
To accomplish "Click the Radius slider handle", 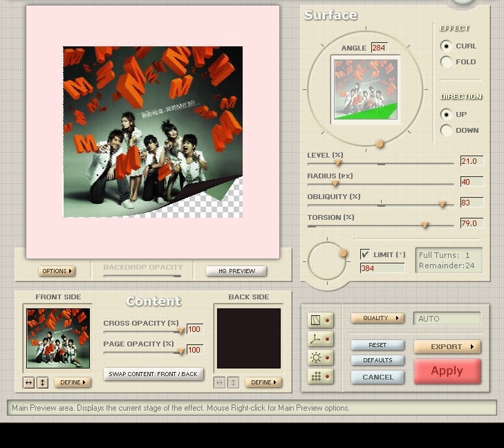I will 335,184.
